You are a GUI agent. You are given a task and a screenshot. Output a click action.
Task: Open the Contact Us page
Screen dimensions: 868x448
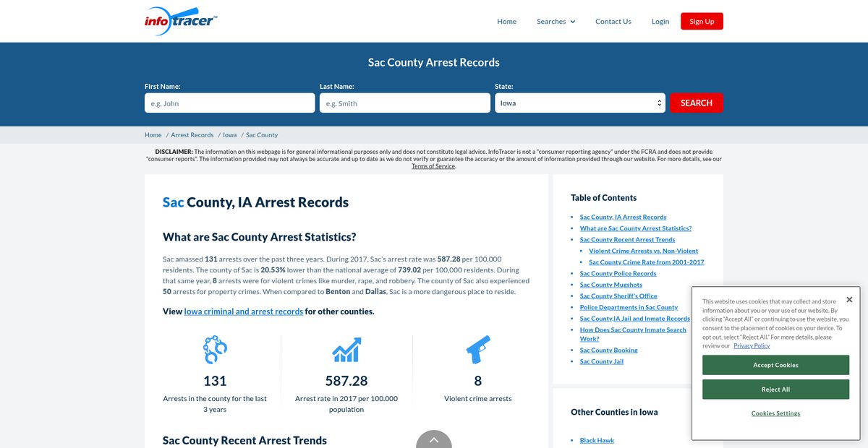[x=613, y=22]
